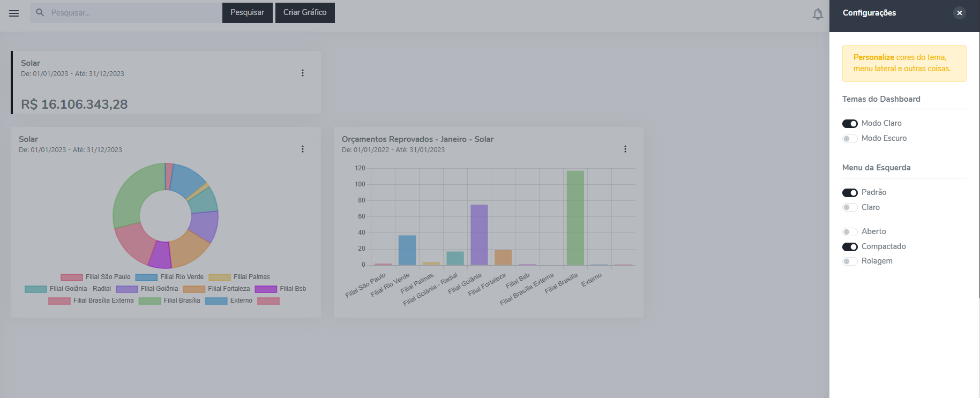980x398 pixels.
Task: Toggle the Compactado menu switch
Action: (x=850, y=247)
